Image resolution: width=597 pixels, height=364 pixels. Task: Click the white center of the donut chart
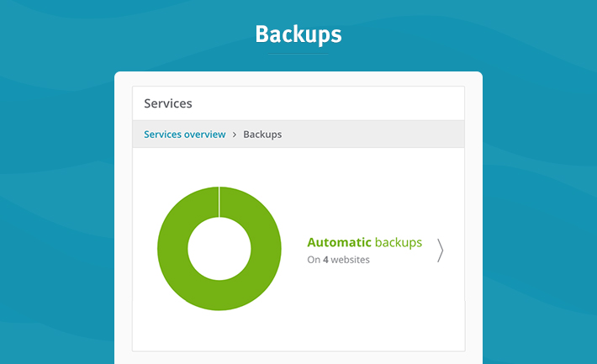(219, 249)
